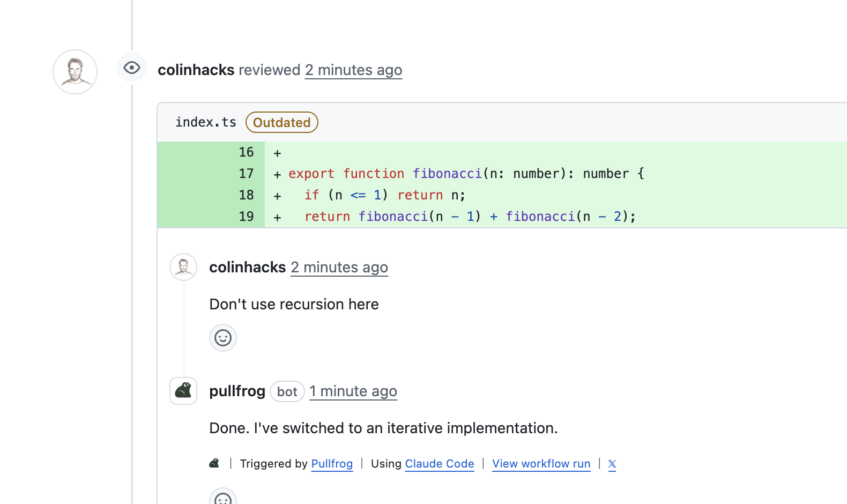Screen dimensions: 847x504
Task: Open the review timestamp '2 minutes ago'
Action: point(353,70)
